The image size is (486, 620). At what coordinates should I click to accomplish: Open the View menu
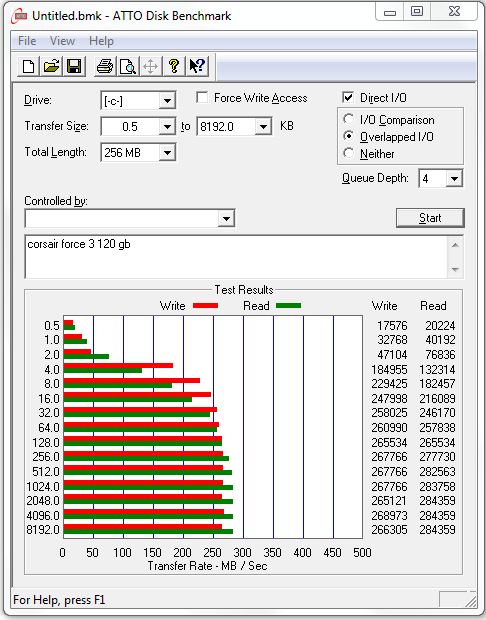62,41
